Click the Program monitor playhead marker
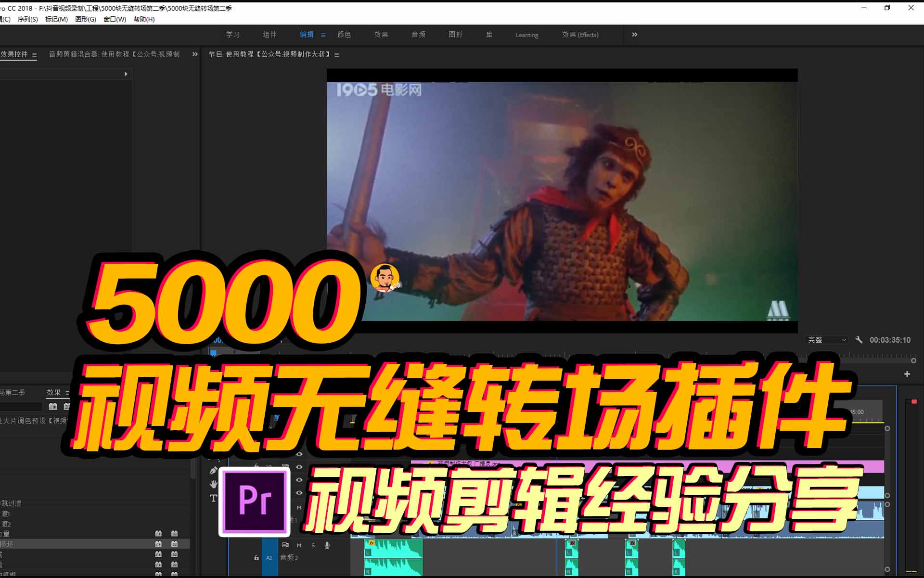 [x=213, y=354]
